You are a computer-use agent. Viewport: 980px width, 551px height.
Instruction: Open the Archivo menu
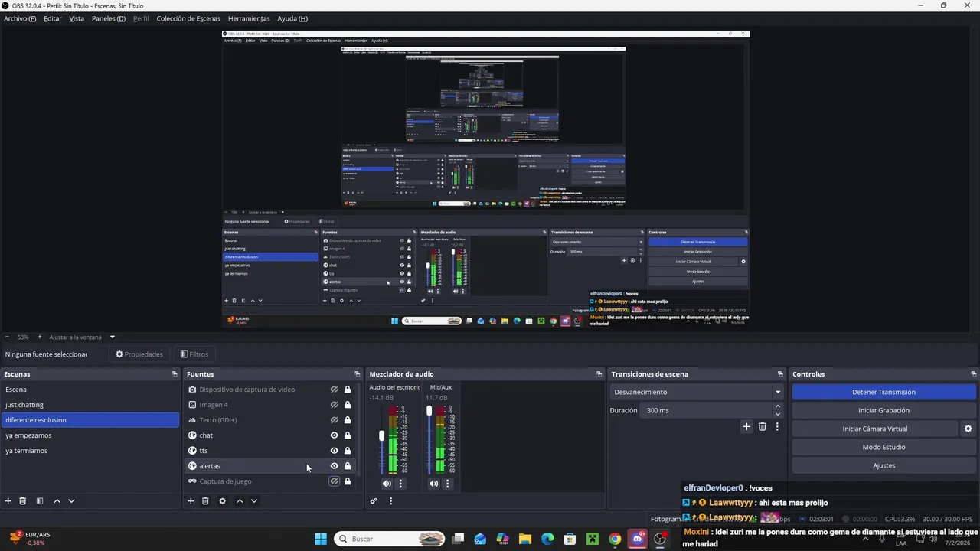click(x=20, y=18)
